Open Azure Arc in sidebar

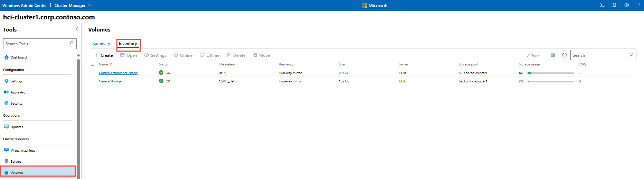point(18,92)
